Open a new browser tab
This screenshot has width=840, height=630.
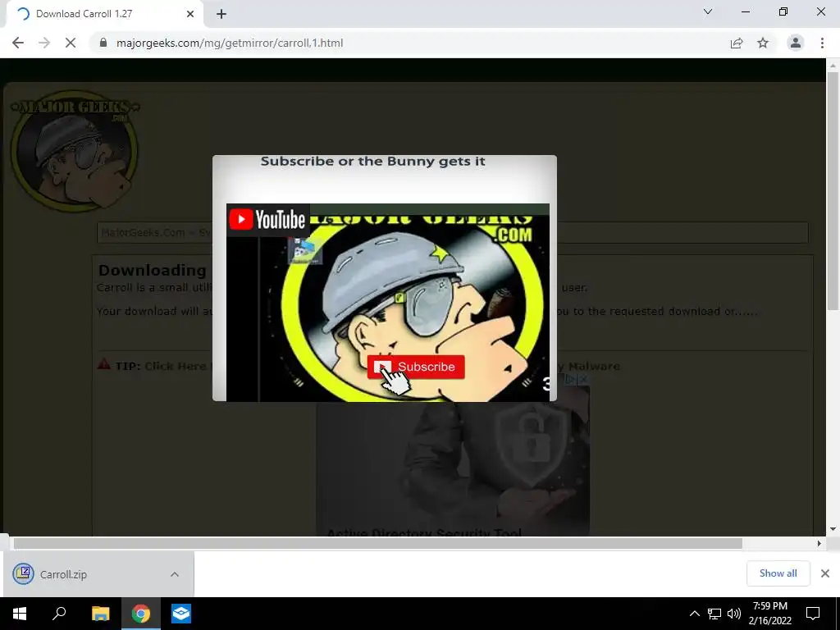[221, 14]
